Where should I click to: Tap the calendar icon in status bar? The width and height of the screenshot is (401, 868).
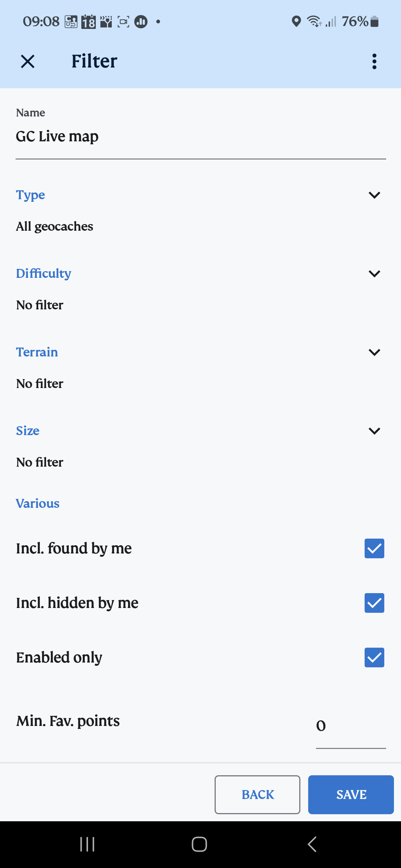tap(88, 22)
